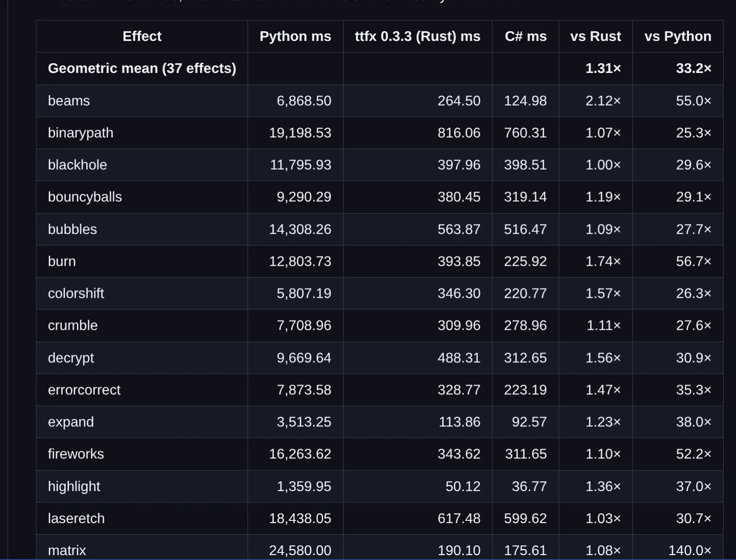This screenshot has width=736, height=560.
Task: Select the highlight effect name
Action: pos(74,487)
